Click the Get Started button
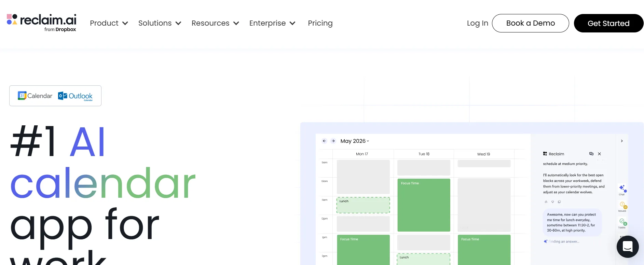The image size is (644, 265). point(609,23)
